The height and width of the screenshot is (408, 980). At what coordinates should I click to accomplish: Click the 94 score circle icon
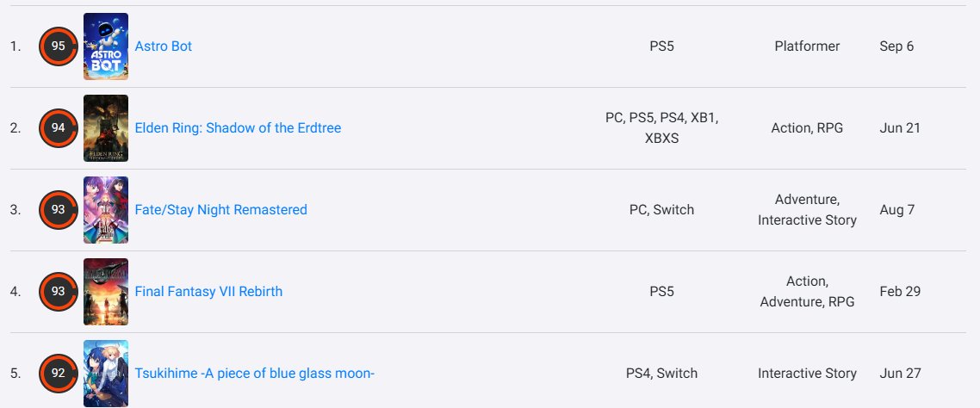(x=59, y=128)
